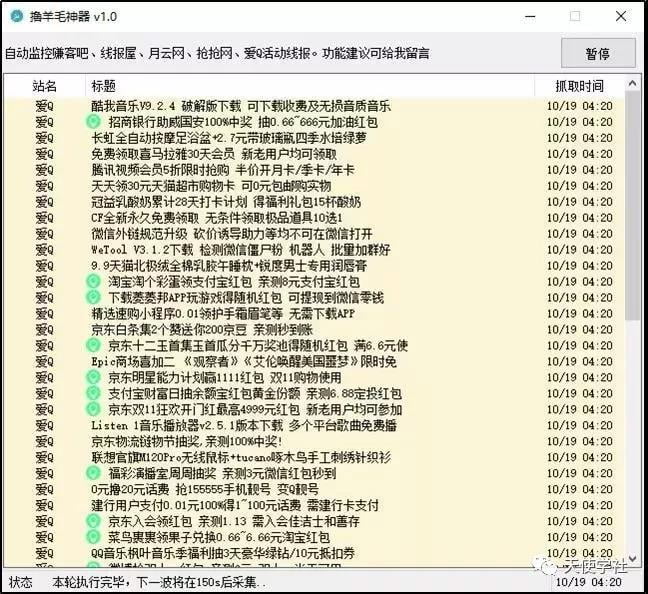Select the 京东白条集2个赞送你200京豆 row
This screenshot has height=594, width=648.
click(314, 329)
